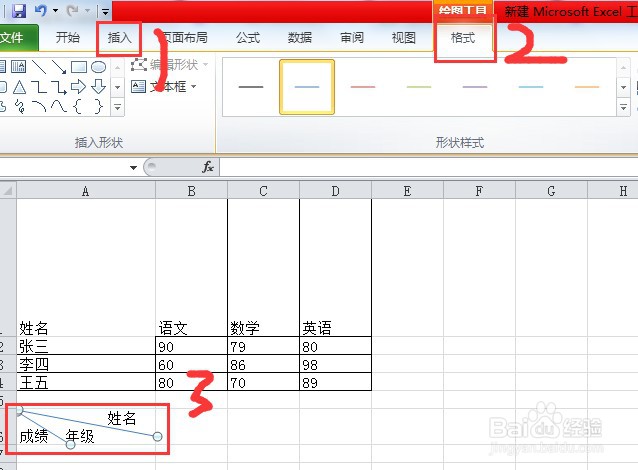Apply the black line shape style
The height and width of the screenshot is (470, 638).
click(251, 87)
